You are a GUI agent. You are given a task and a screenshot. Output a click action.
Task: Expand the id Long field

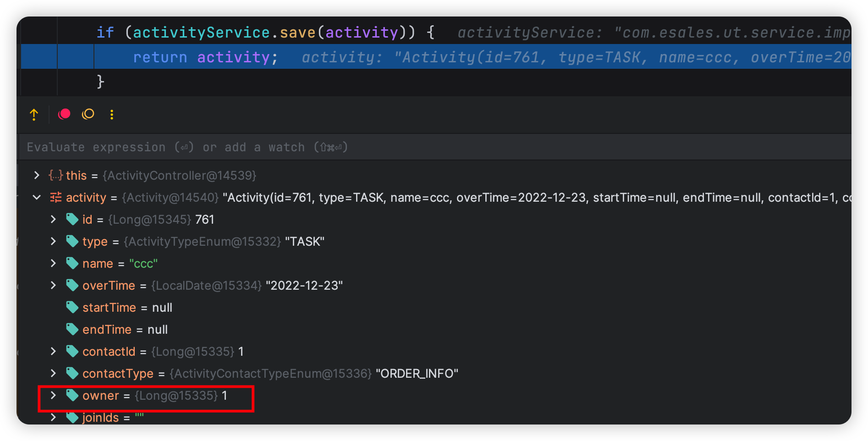coord(53,219)
